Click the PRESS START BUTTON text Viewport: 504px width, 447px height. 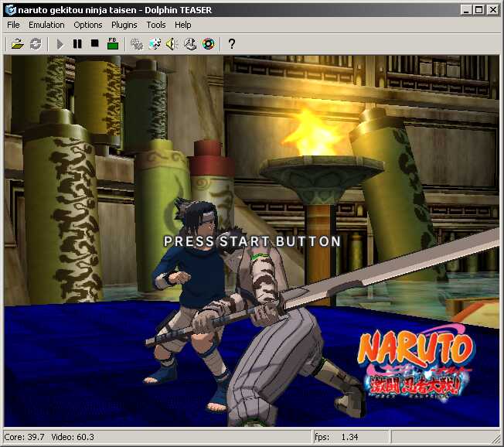(252, 241)
